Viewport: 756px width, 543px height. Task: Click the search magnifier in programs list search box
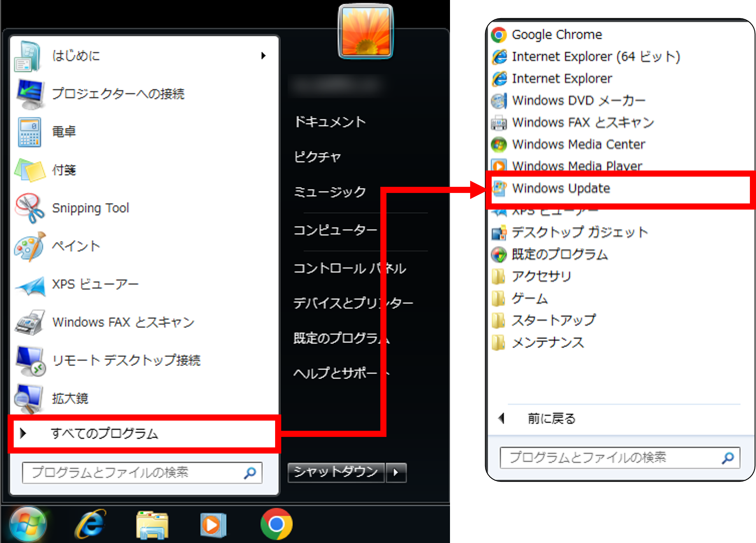(728, 458)
